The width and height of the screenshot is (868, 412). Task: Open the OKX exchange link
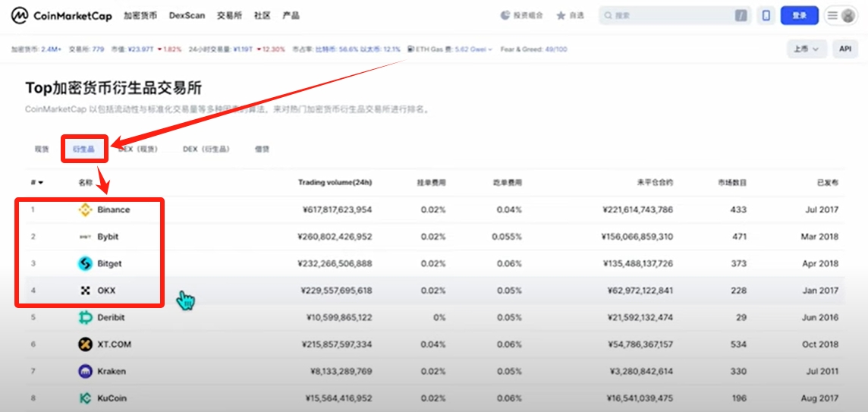tap(106, 290)
